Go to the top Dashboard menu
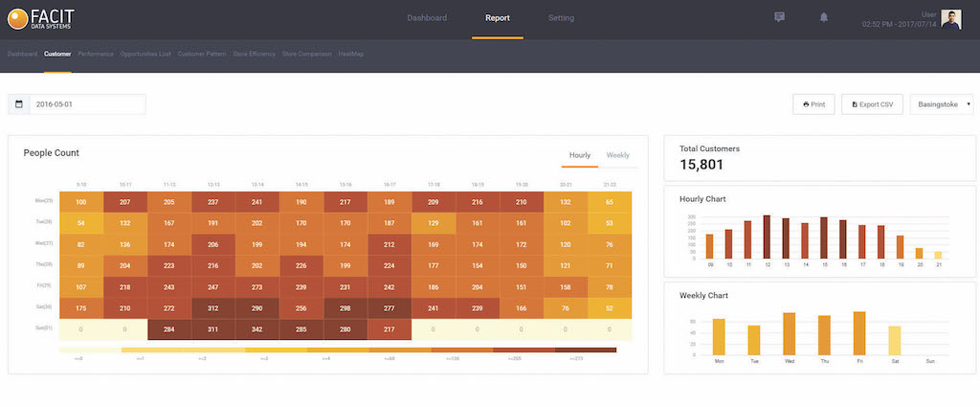The height and width of the screenshot is (407, 980). [427, 18]
